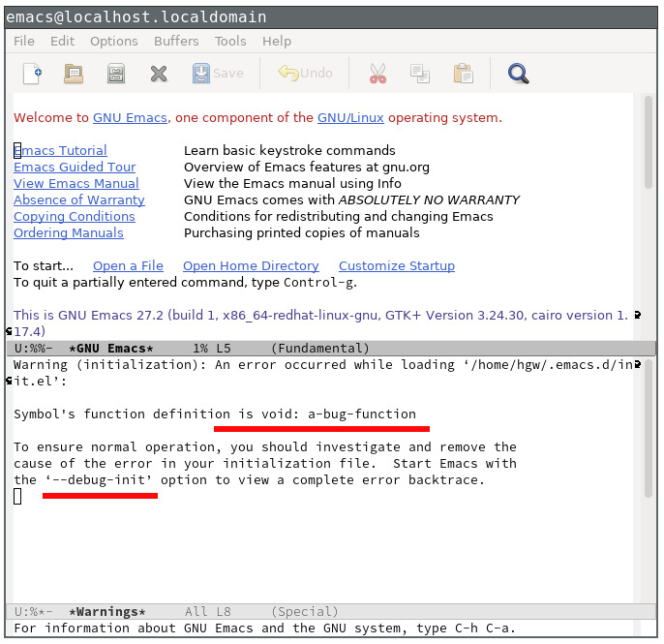
Task: Click the Kill Buffer X icon
Action: [159, 74]
